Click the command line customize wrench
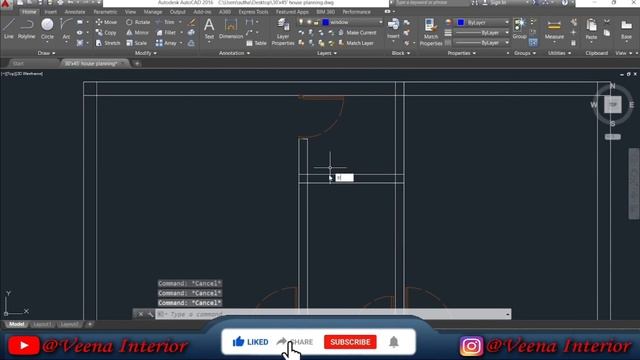 coord(150,314)
